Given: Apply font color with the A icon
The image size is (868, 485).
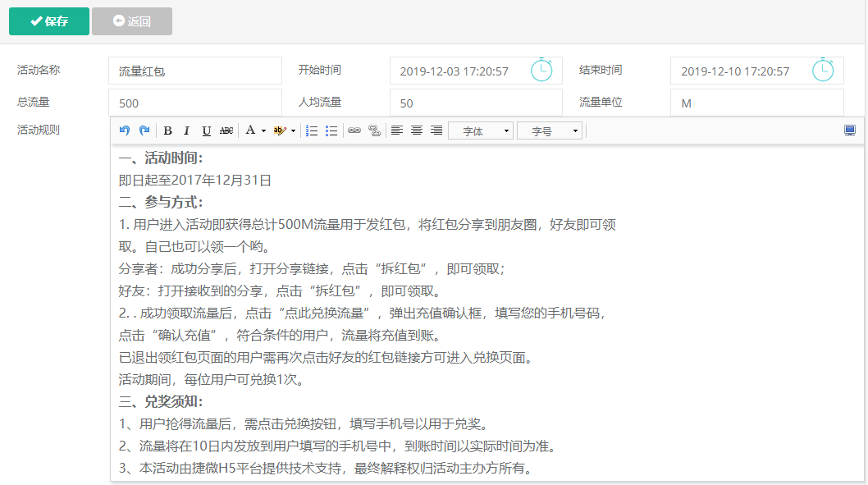Looking at the screenshot, I should (250, 130).
